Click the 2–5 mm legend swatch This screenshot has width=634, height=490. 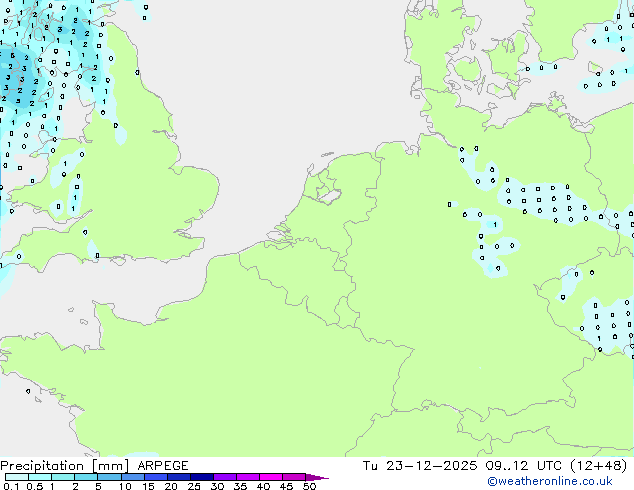tap(86, 477)
